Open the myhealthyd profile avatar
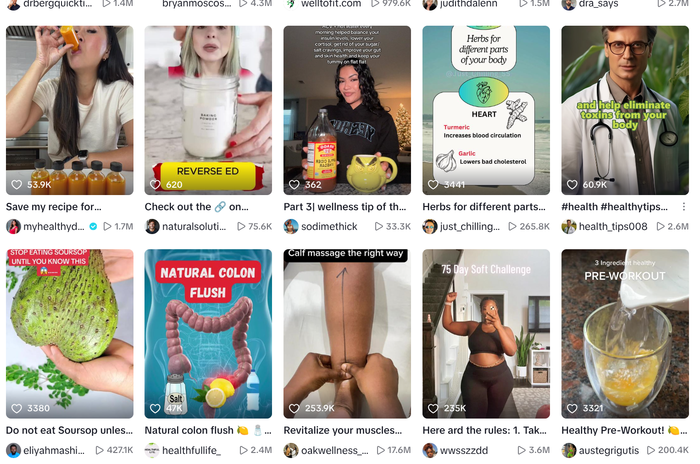The width and height of the screenshot is (700, 464). (13, 226)
